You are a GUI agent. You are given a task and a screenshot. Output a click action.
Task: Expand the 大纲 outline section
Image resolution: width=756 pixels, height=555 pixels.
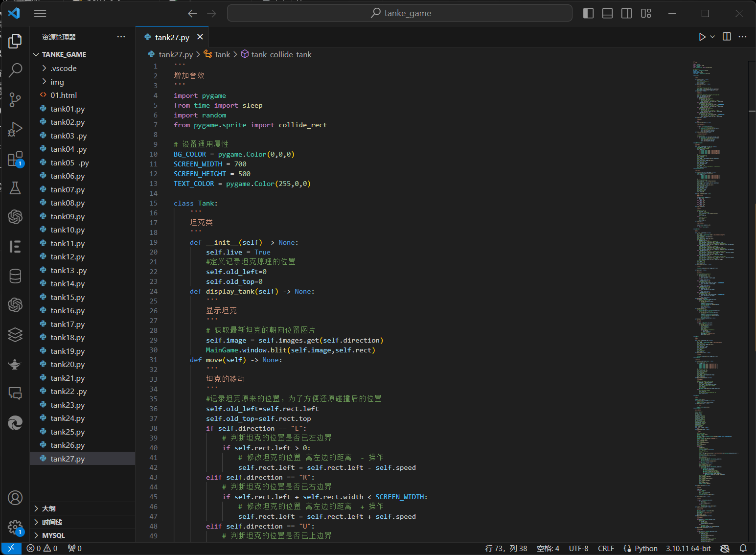click(x=82, y=509)
